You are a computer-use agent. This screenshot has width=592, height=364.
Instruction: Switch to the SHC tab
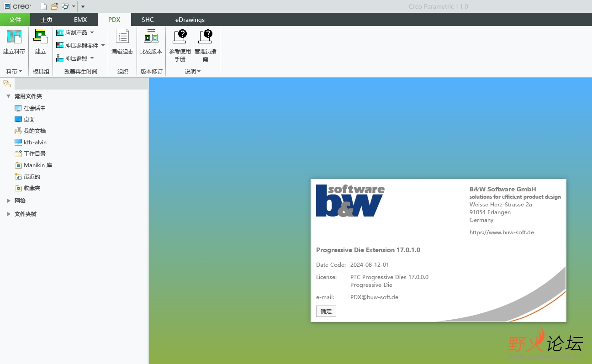pos(148,20)
